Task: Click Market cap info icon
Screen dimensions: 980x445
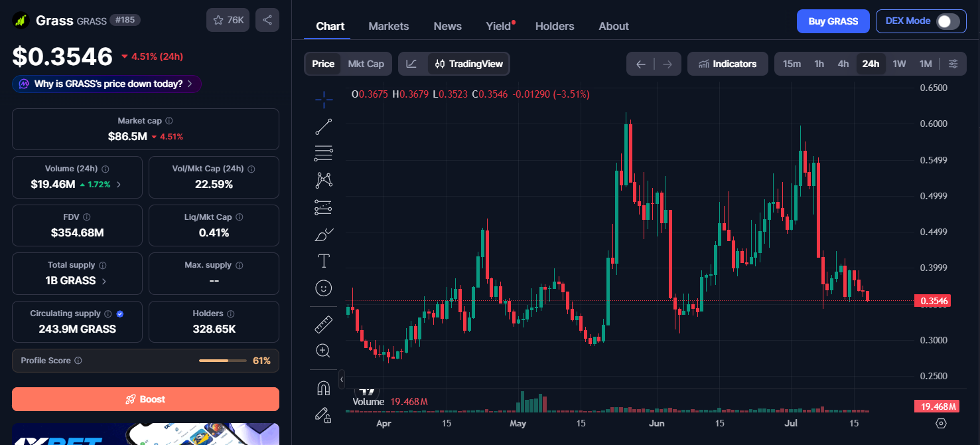Action: [169, 121]
